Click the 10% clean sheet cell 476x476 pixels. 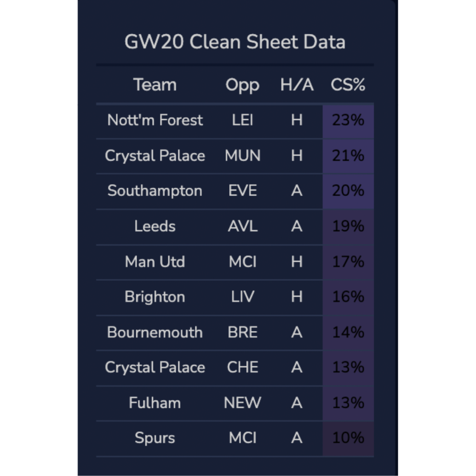coord(348,438)
